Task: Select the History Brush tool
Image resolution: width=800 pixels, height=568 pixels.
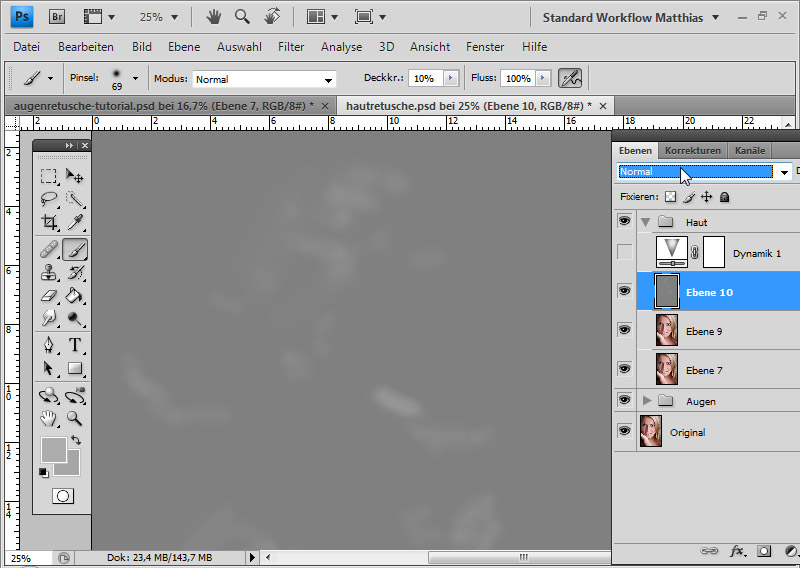Action: click(x=74, y=273)
